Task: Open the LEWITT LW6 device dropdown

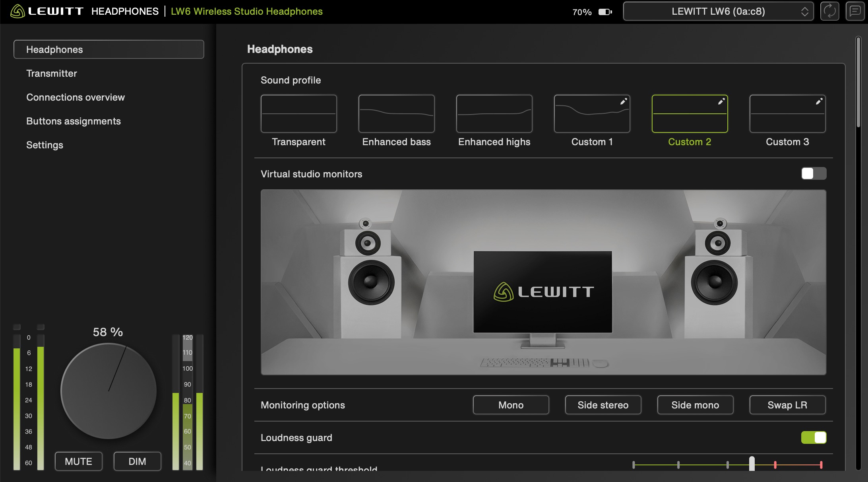Action: (718, 11)
